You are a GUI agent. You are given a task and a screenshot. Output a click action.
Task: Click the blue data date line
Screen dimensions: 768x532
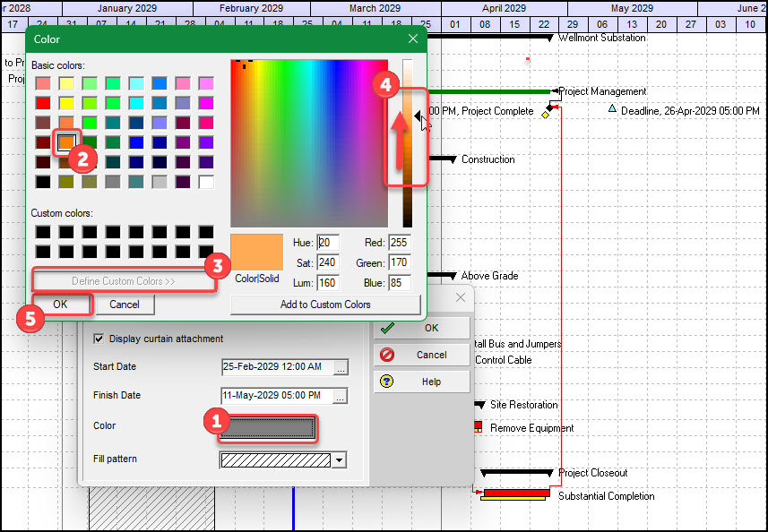click(293, 508)
